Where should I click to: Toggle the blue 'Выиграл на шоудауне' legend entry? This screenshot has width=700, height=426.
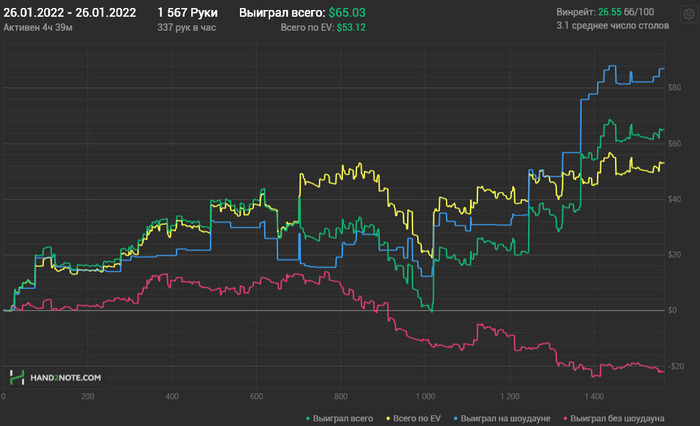502,418
